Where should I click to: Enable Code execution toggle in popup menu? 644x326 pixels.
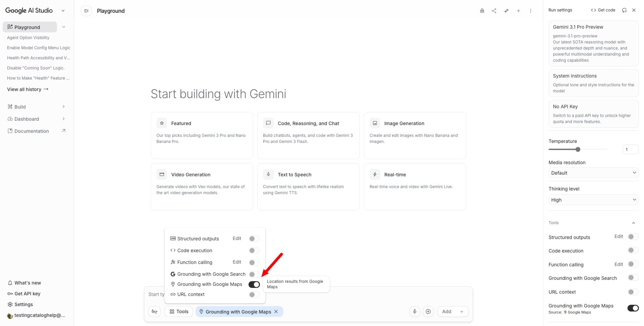(x=254, y=250)
